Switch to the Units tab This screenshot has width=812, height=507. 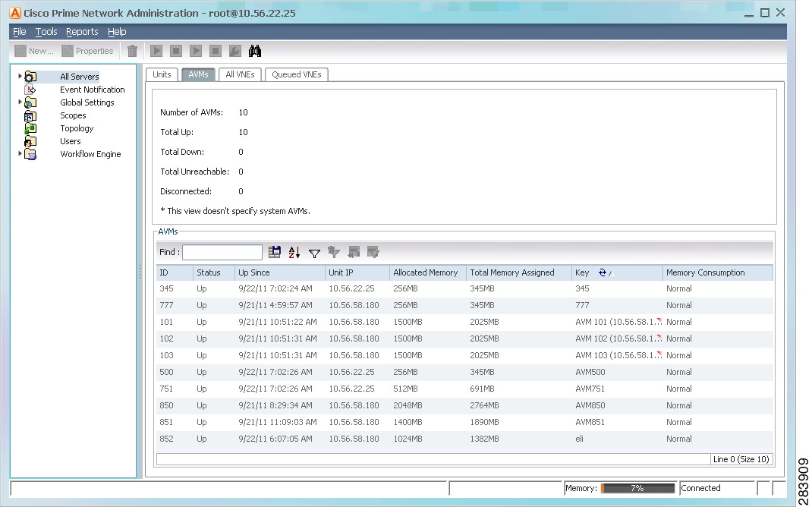162,74
